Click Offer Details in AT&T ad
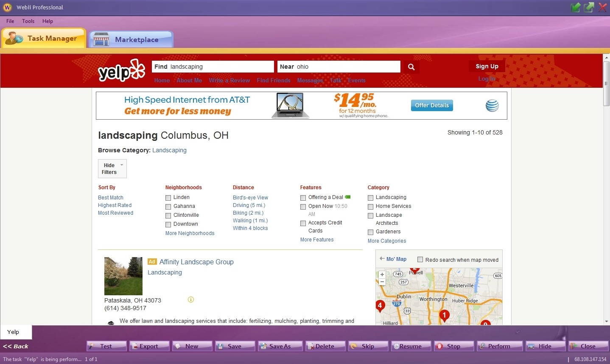This screenshot has width=610, height=364. 432,105
